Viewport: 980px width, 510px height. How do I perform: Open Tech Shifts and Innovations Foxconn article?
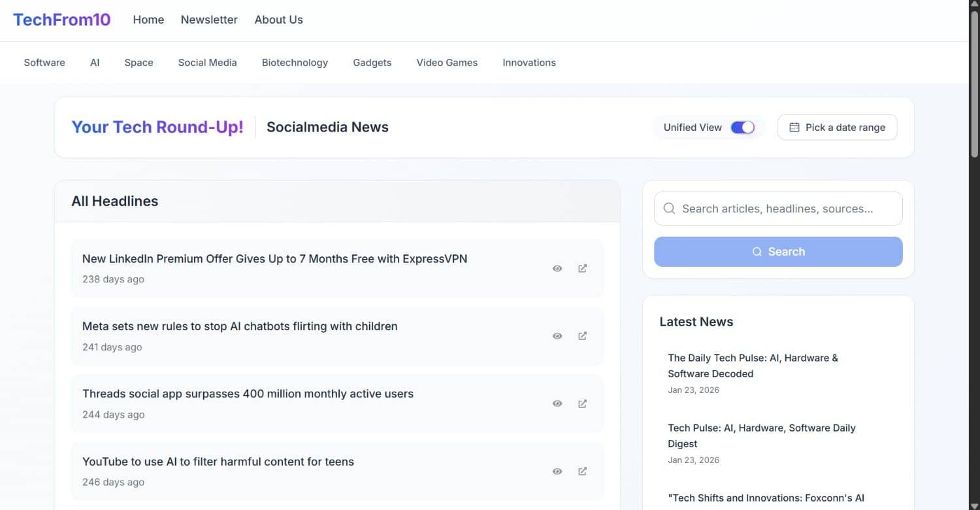pos(766,498)
